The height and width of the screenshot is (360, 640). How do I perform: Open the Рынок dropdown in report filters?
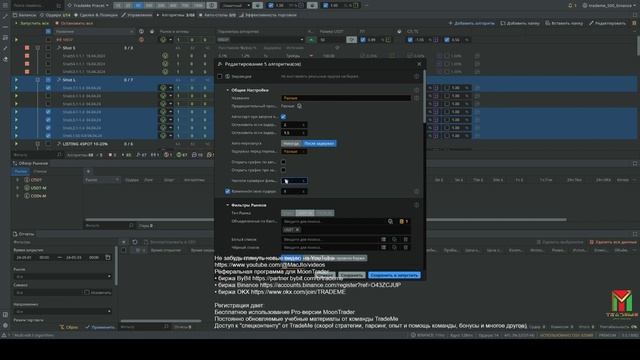click(63, 276)
